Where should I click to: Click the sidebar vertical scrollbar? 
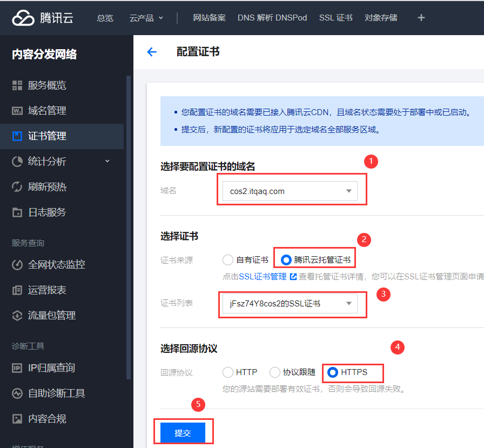pyautogui.click(x=129, y=227)
